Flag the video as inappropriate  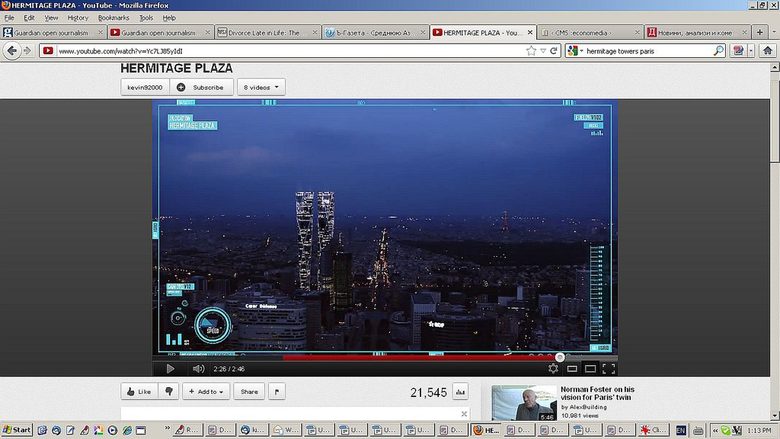277,392
